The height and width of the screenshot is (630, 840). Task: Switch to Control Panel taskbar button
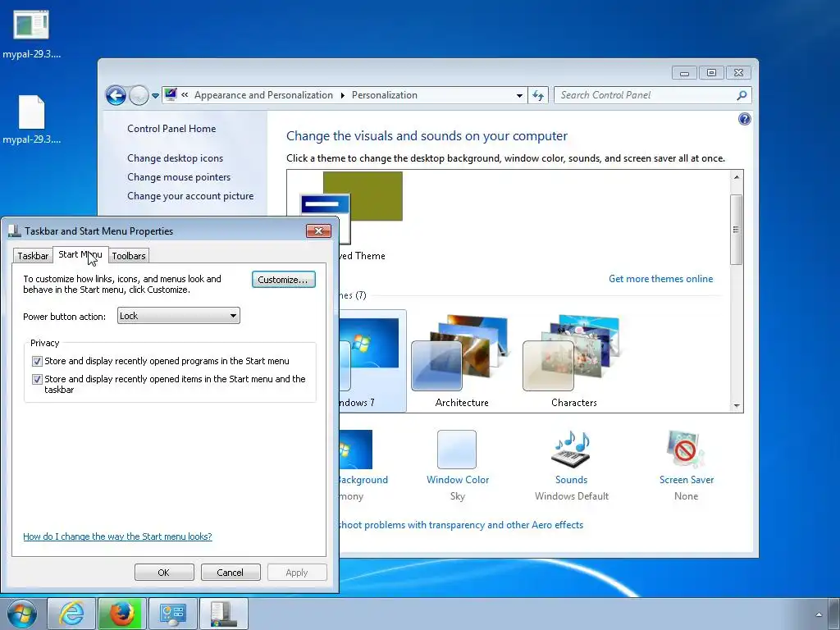click(172, 614)
